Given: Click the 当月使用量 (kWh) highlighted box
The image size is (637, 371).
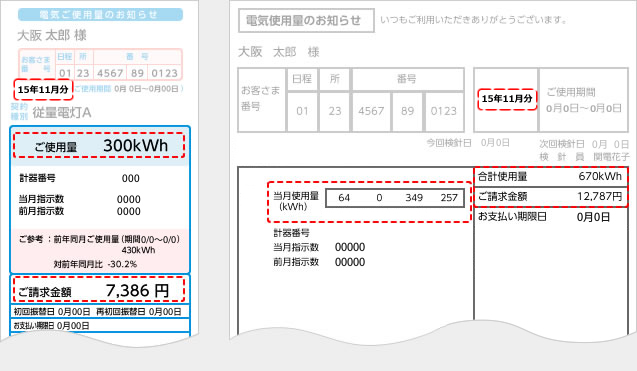Looking at the screenshot, I should 369,202.
